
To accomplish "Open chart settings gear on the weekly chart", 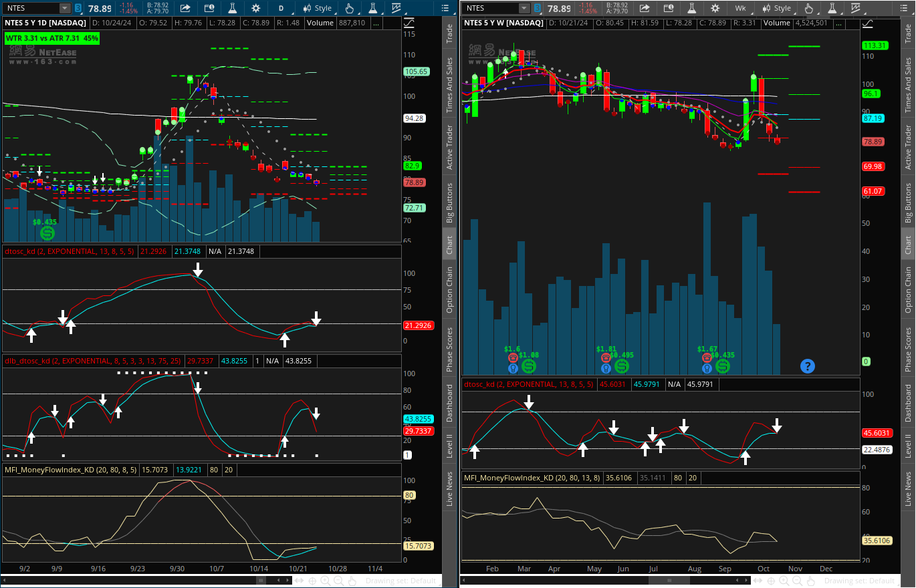I will 715,9.
